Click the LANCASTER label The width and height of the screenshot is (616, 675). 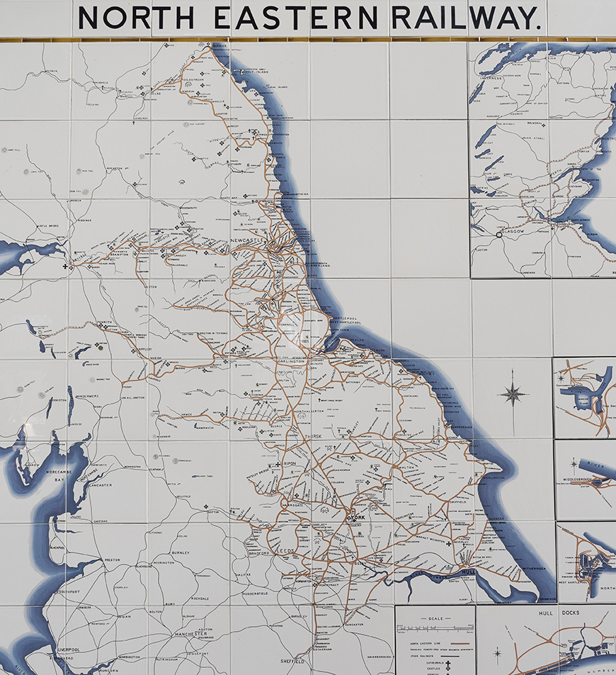101,485
